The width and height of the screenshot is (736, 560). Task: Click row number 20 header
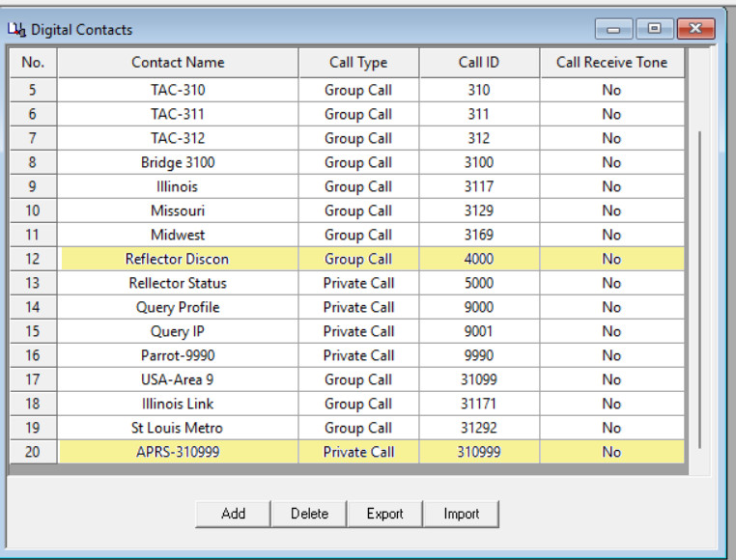(x=33, y=452)
